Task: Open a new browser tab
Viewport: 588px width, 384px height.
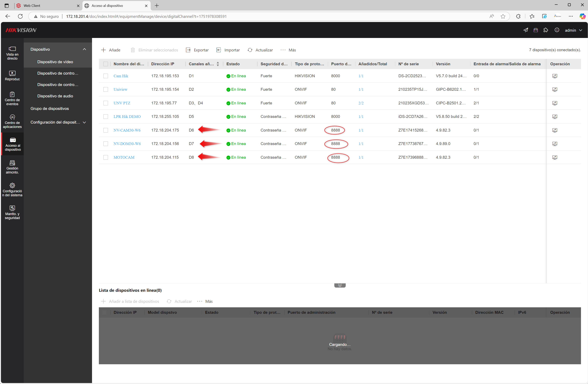Action: (157, 6)
